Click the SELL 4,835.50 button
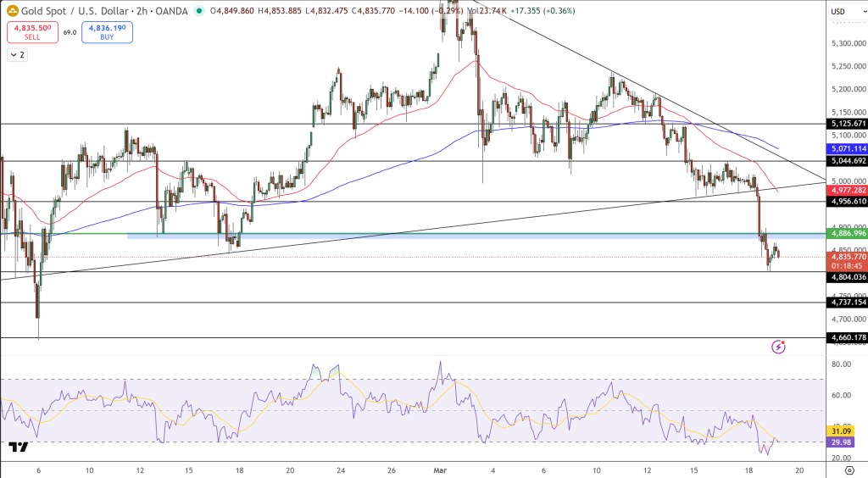 (33, 32)
